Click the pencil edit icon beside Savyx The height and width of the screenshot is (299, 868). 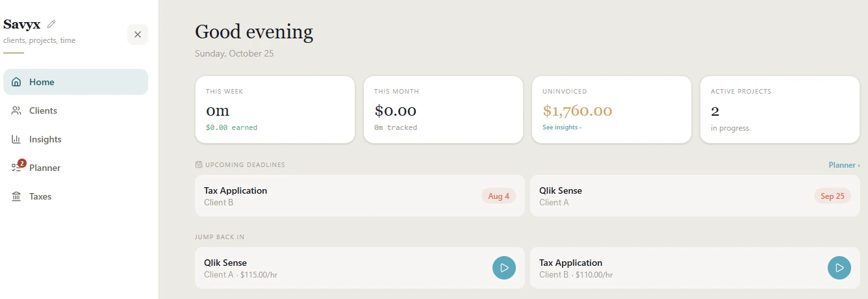[51, 24]
